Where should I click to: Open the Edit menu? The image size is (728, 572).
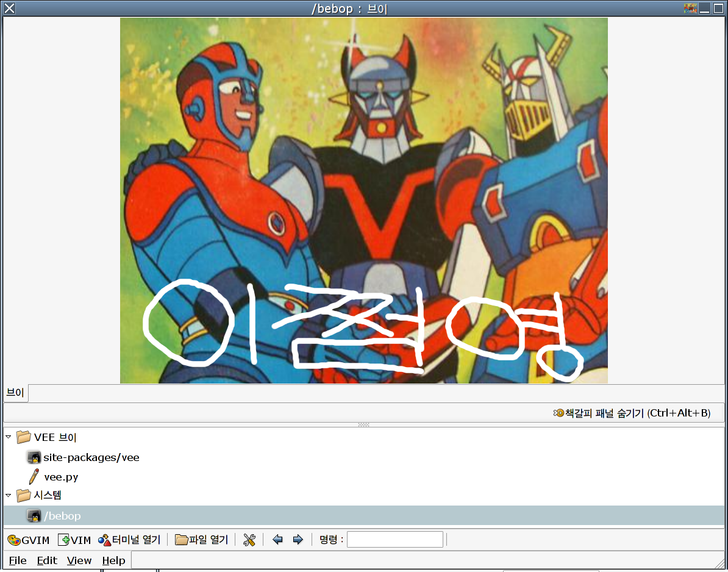[47, 560]
